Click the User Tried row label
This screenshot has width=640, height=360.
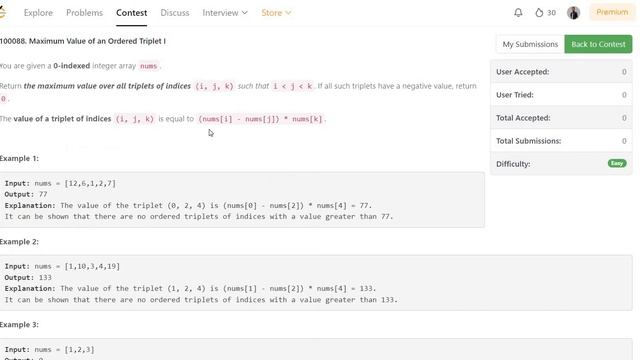(x=515, y=95)
